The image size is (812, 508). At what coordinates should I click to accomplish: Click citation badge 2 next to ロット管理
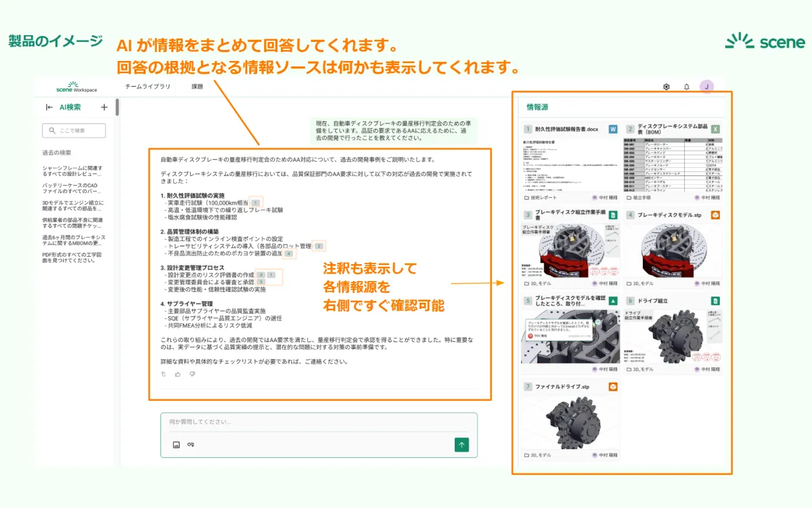[319, 246]
